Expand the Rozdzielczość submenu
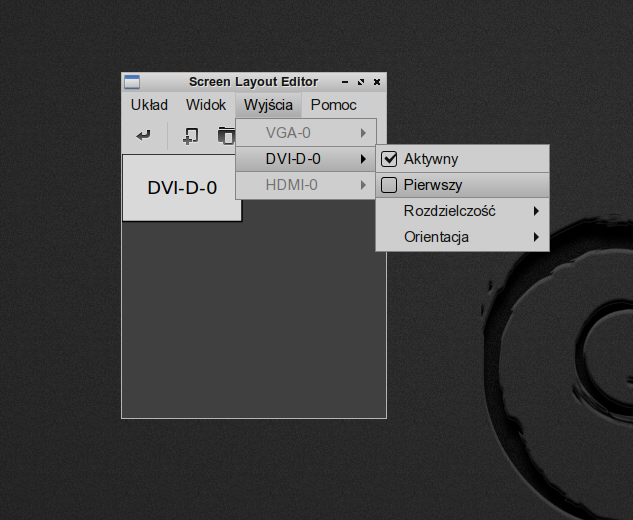This screenshot has width=633, height=520. point(463,211)
